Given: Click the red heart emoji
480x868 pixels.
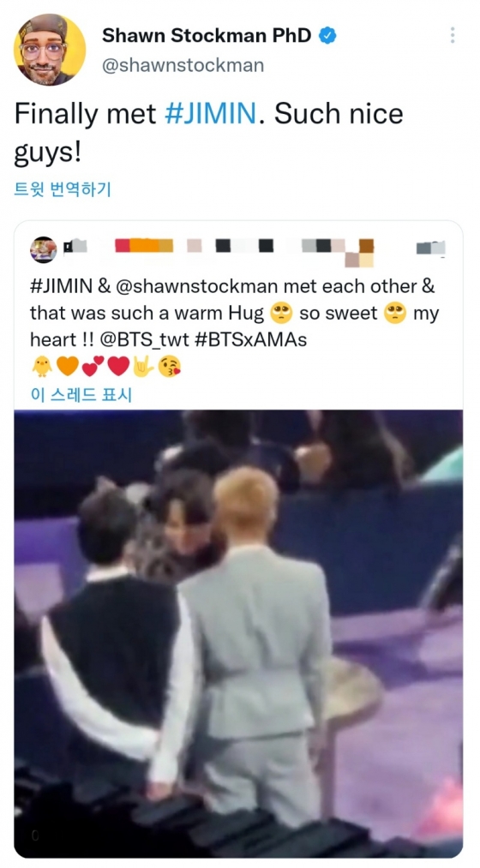Looking at the screenshot, I should tap(118, 366).
